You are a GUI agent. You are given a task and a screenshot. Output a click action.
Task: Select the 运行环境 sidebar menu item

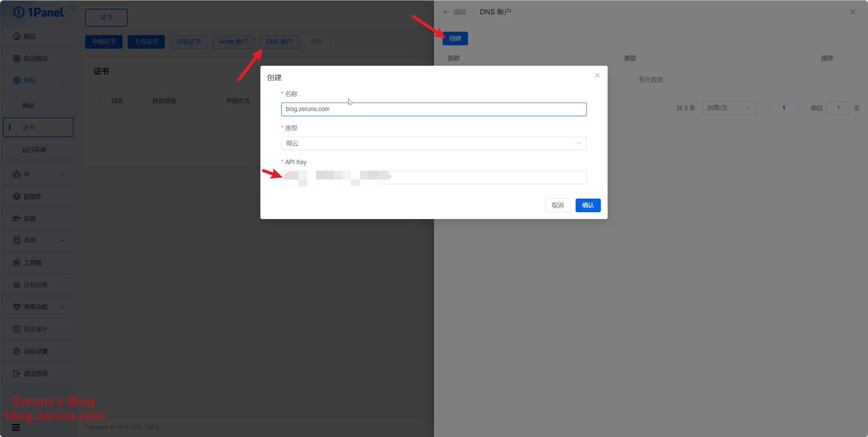(34, 150)
